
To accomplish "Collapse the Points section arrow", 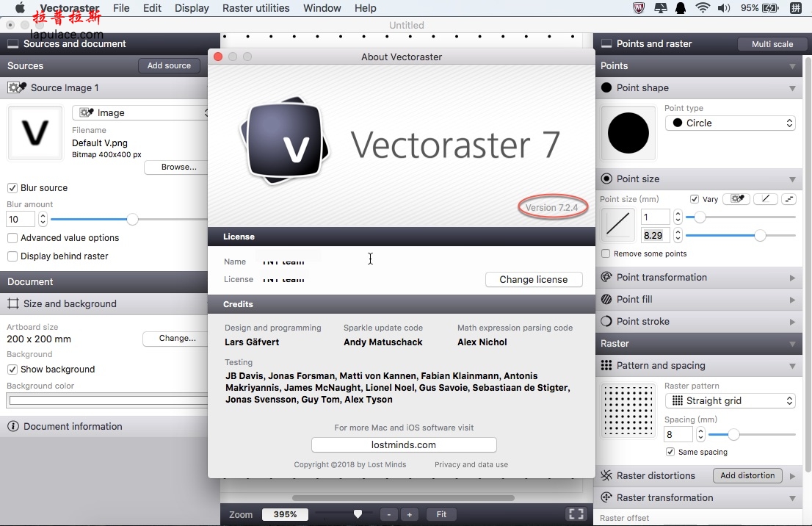I will point(792,66).
